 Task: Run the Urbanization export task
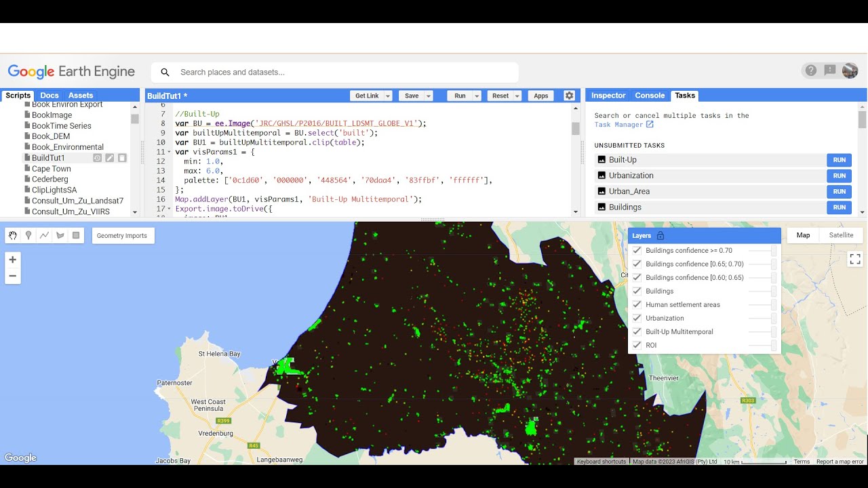[839, 176]
